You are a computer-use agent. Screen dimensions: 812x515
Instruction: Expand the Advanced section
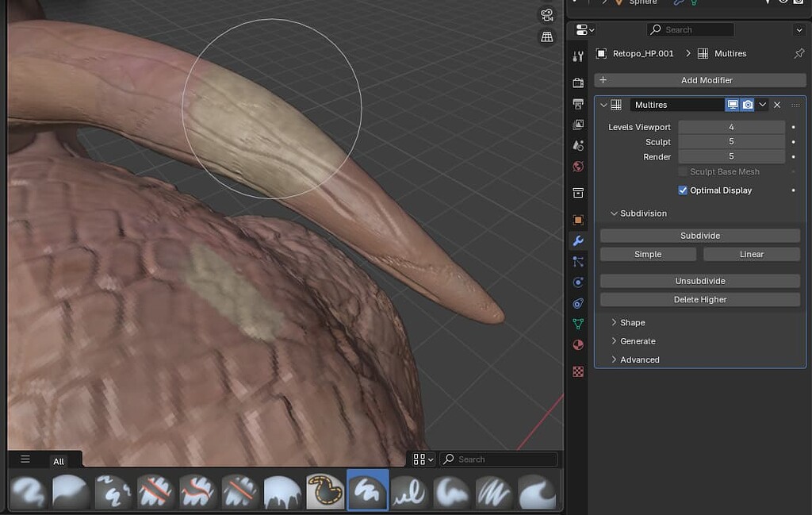pyautogui.click(x=614, y=359)
